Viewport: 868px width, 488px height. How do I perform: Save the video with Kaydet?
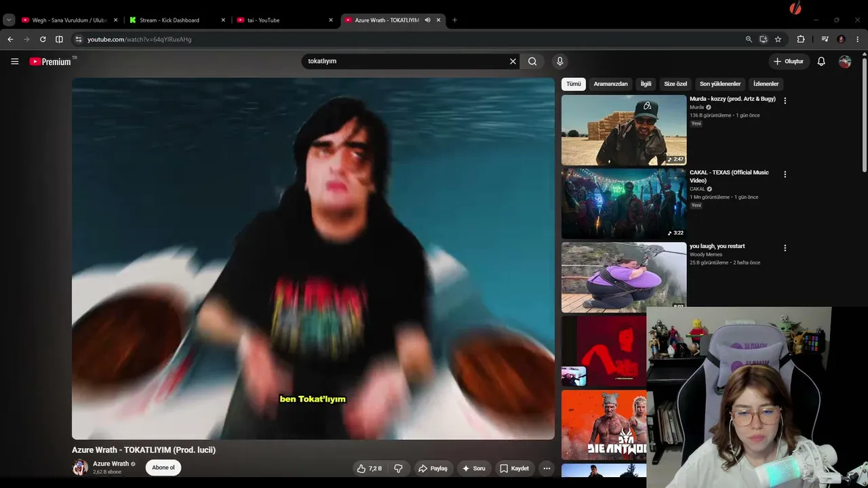coord(514,468)
